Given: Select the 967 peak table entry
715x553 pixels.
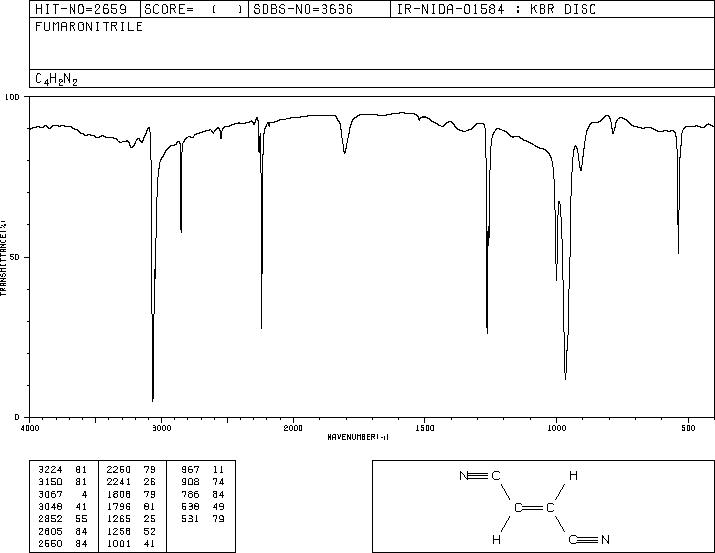Looking at the screenshot, I should 190,469.
